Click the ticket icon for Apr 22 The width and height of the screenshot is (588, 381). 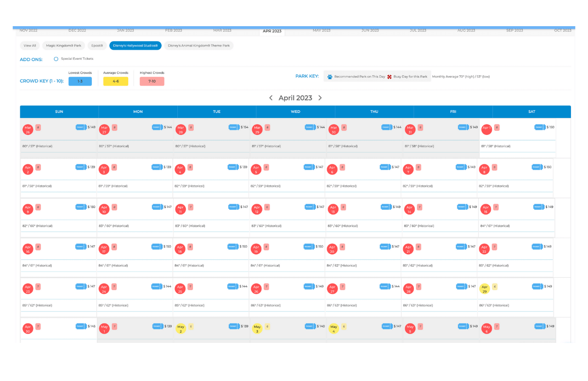click(537, 247)
